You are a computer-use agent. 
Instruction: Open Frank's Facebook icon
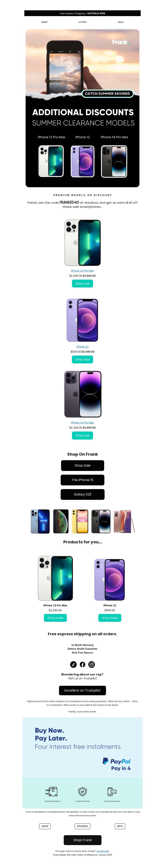(x=82, y=665)
